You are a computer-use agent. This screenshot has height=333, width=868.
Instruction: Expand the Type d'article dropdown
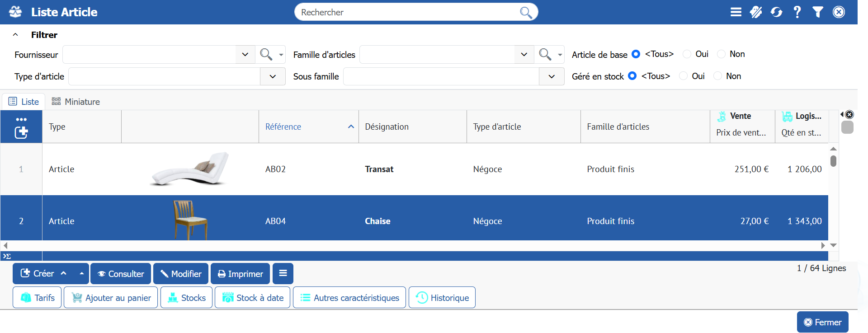pos(273,77)
